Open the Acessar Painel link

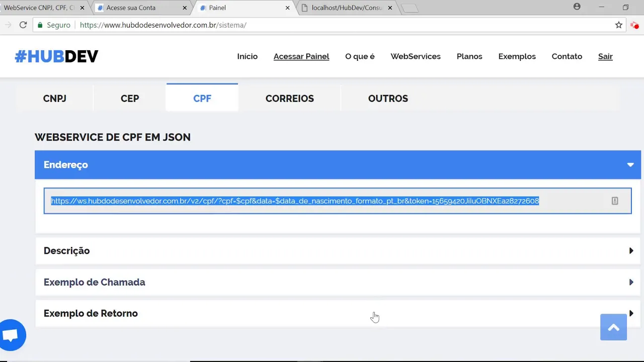click(x=301, y=56)
